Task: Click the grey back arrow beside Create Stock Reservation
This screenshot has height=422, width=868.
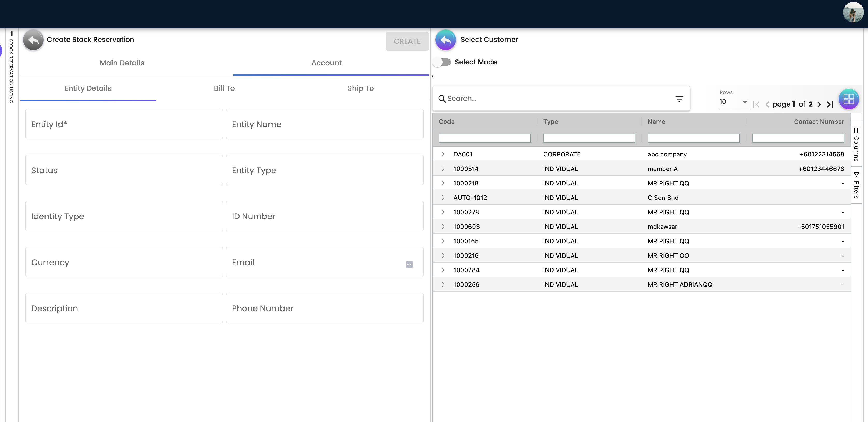Action: coord(33,40)
